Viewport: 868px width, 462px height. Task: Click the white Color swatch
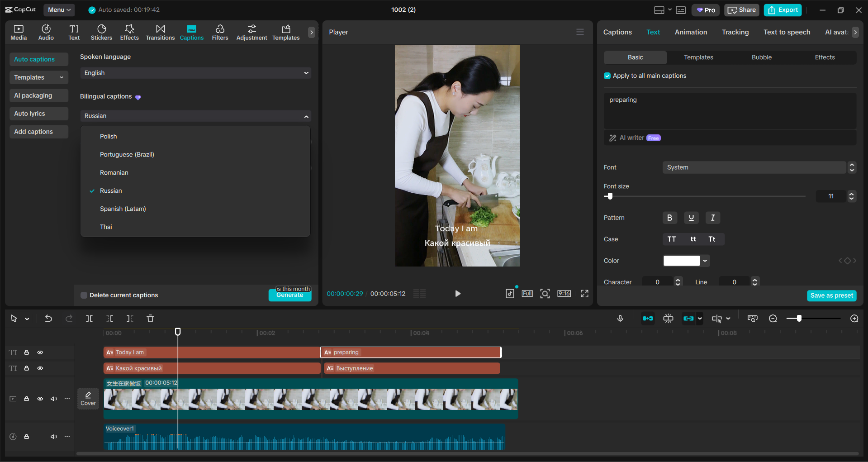[682, 260]
